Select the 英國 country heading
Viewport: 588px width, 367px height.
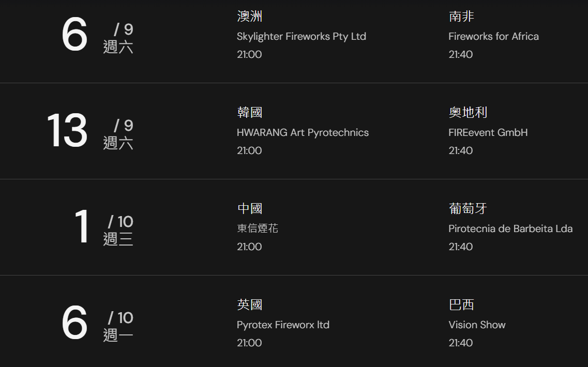250,305
